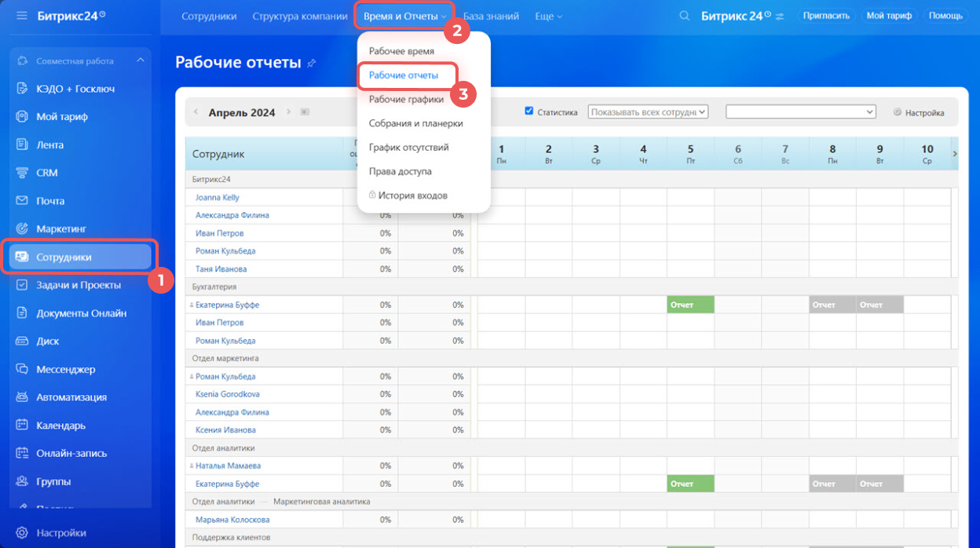Open the hamburger menu icon

[21, 16]
